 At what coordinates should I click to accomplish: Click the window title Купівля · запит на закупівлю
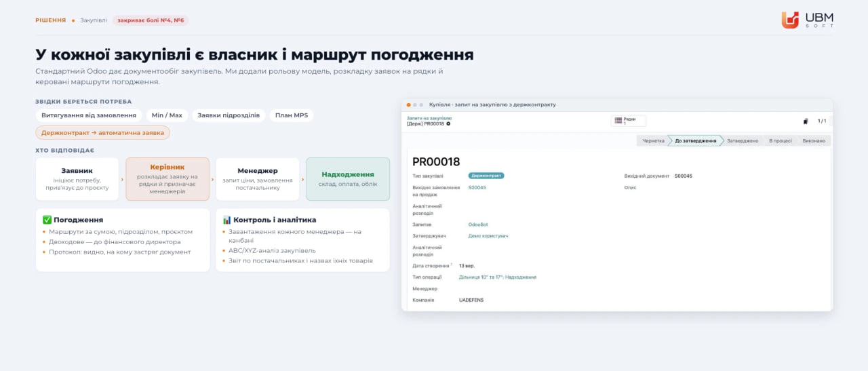tap(492, 104)
